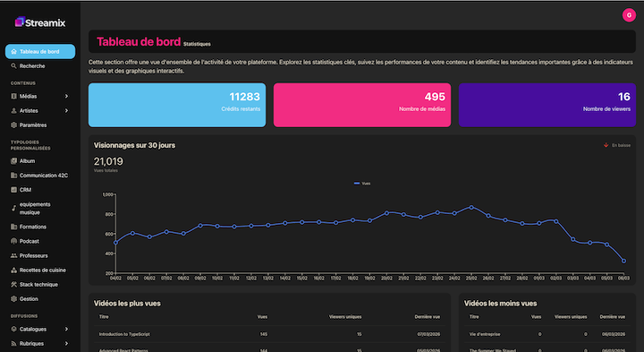This screenshot has height=352, width=644.
Task: Click the 20/02 data point on chart
Action: [x=386, y=213]
